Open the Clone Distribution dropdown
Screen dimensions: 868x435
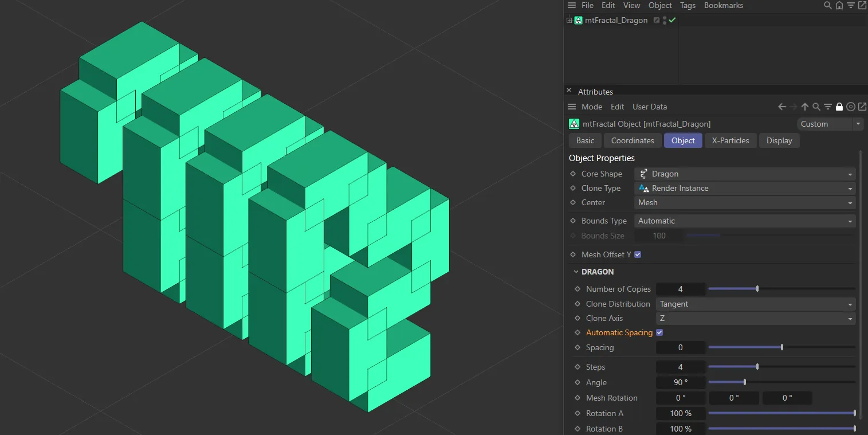click(755, 304)
